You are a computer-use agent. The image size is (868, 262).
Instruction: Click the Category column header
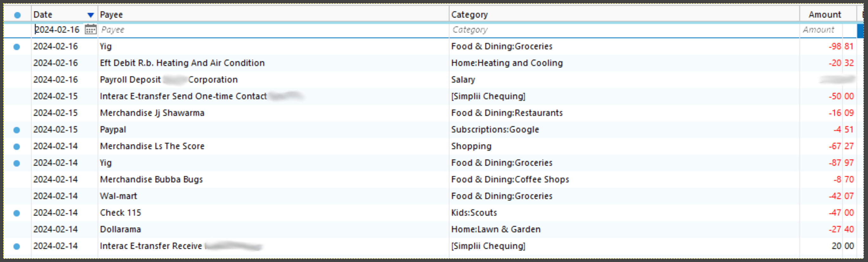624,15
